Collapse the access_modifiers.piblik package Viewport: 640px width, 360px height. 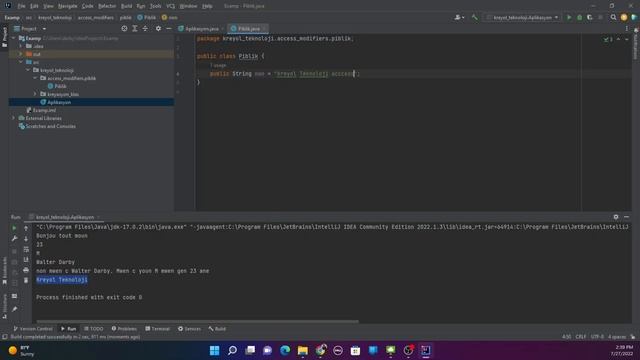pos(35,78)
